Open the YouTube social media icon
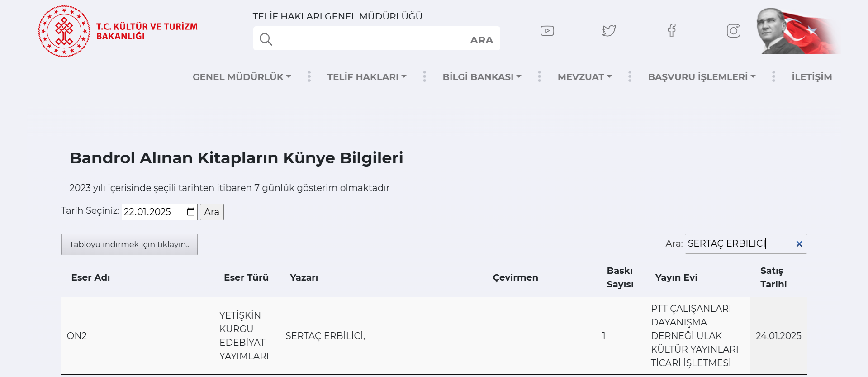 click(x=547, y=31)
